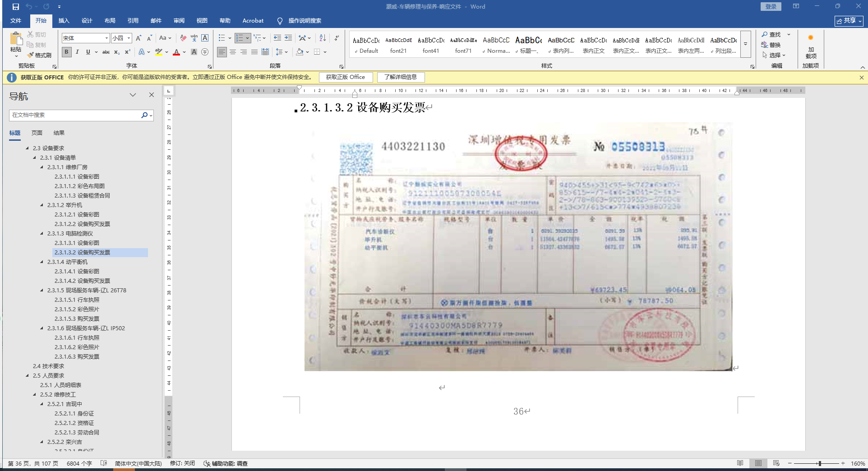This screenshot has width=868, height=471.
Task: Collapse the 2.5 人员要求 tree node
Action: click(28, 376)
